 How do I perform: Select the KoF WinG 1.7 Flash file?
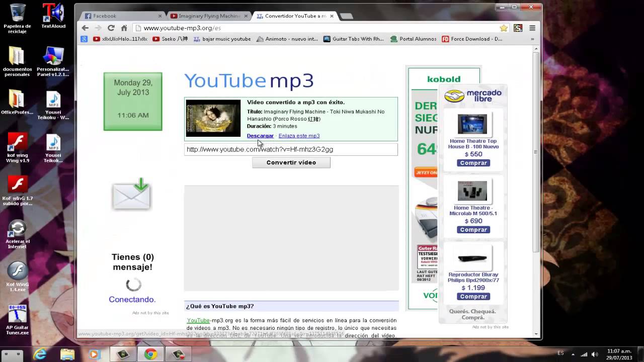[x=18, y=191]
